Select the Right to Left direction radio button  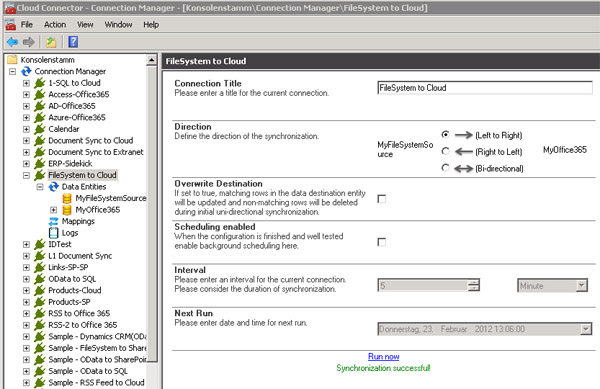tap(445, 151)
